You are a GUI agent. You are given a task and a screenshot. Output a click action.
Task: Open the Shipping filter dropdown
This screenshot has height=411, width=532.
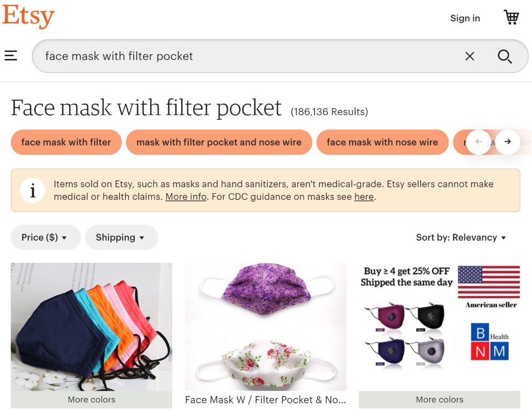tap(121, 238)
